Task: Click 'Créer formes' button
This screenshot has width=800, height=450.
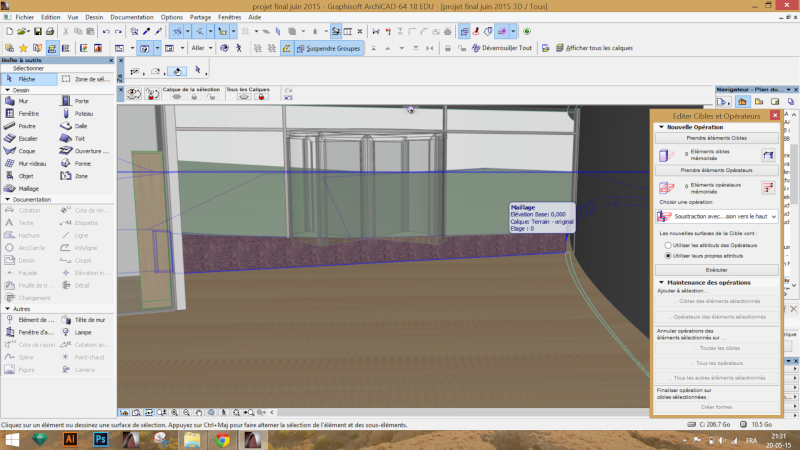Action: point(717,407)
